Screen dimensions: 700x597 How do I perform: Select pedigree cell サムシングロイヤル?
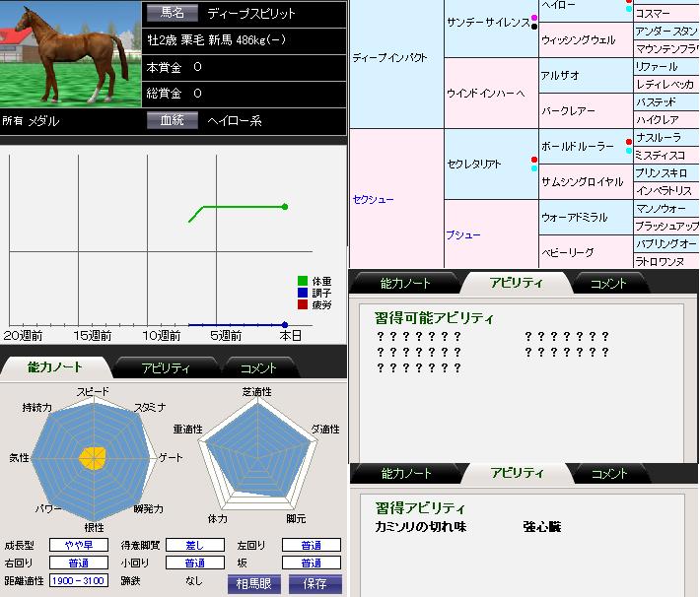(586, 181)
